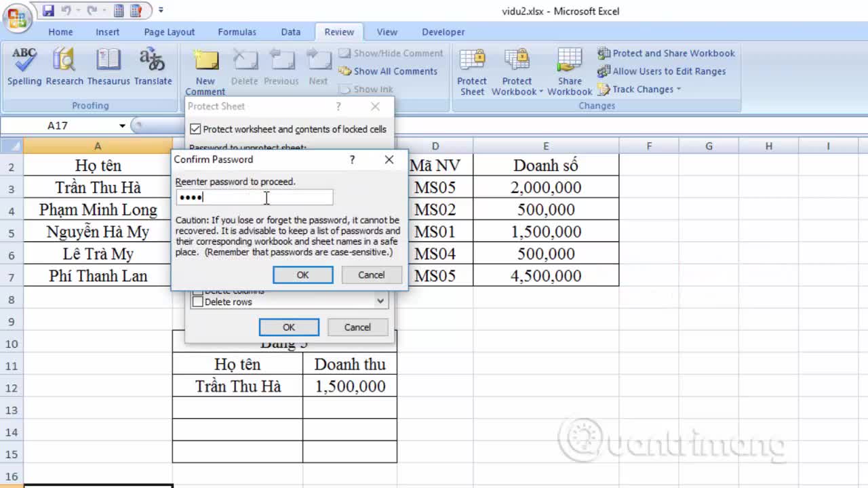
Task: Close the Confirm Password dialog
Action: [389, 159]
